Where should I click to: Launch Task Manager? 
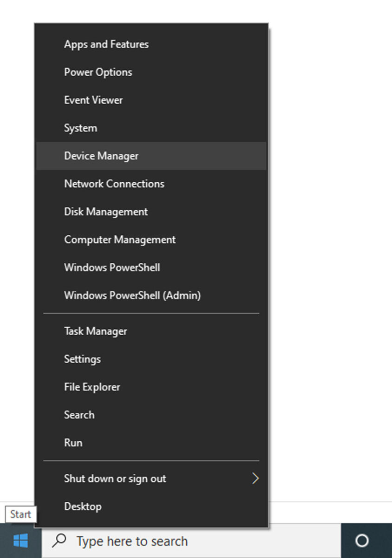[x=95, y=331]
